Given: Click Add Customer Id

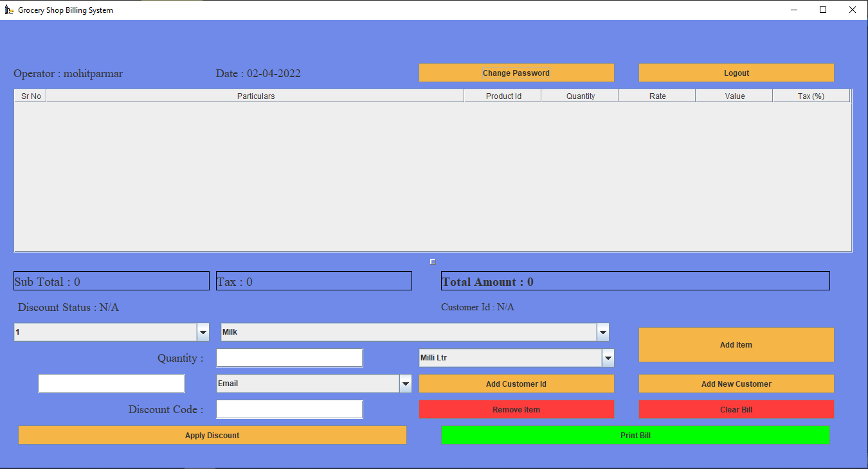Looking at the screenshot, I should 516,384.
